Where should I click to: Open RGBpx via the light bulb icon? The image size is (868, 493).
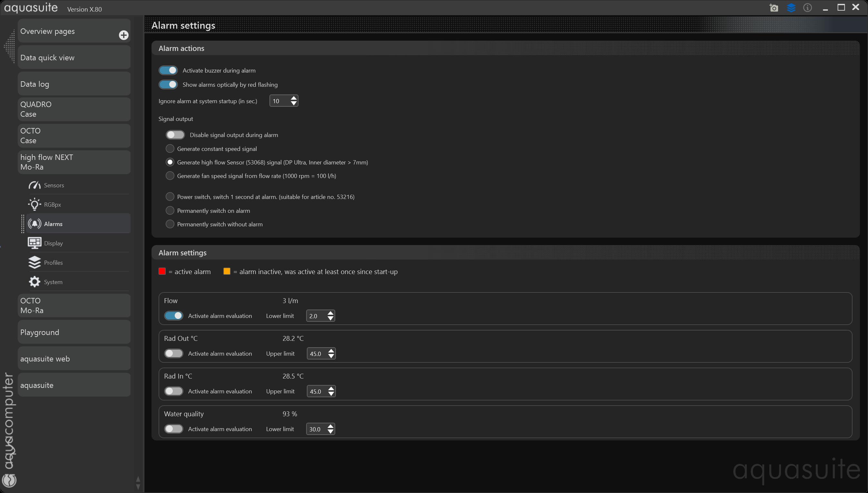click(x=34, y=204)
